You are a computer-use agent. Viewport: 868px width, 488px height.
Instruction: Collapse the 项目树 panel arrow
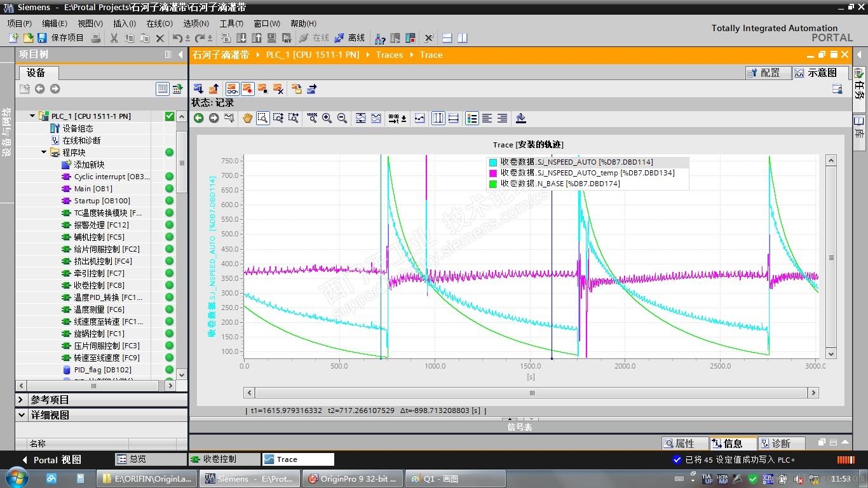point(180,55)
